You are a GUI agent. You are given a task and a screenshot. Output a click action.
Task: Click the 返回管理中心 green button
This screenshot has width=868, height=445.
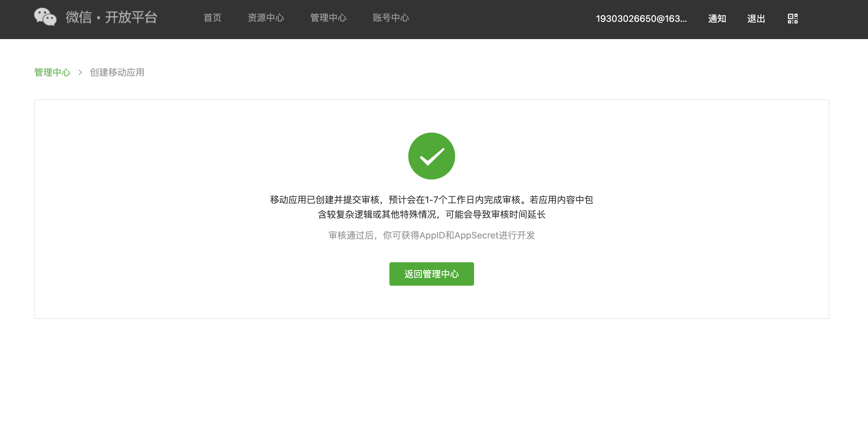[x=431, y=274]
